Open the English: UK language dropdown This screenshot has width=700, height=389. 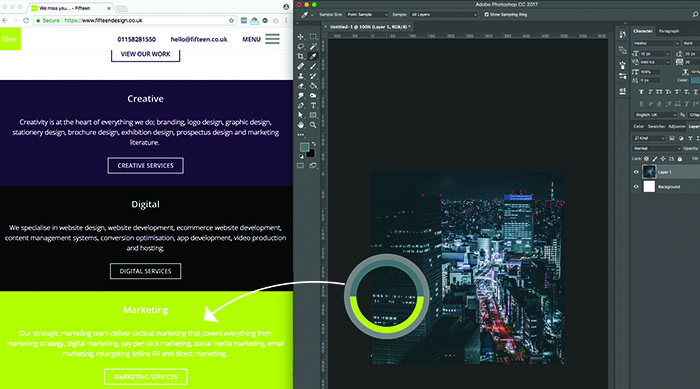[655, 115]
